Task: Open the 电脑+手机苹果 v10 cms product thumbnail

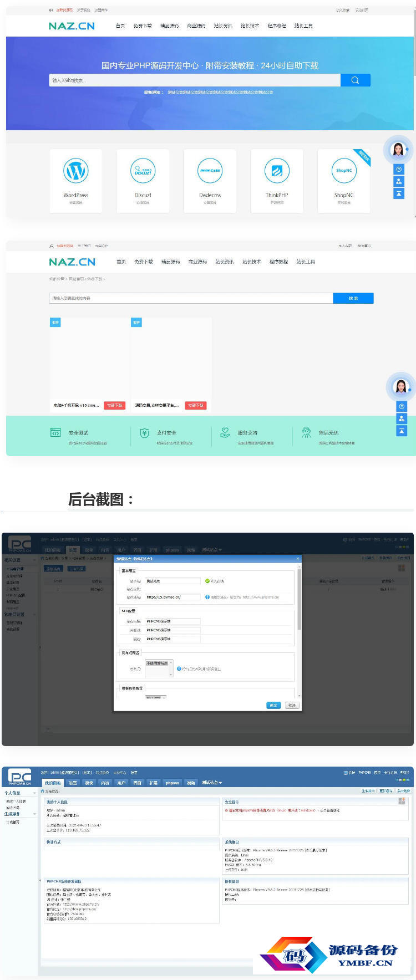Action: (89, 359)
